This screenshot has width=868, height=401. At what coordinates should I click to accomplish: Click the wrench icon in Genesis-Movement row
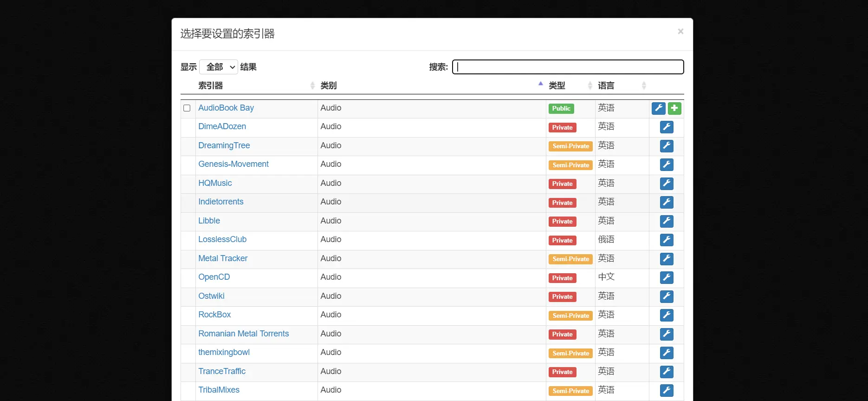coord(667,164)
